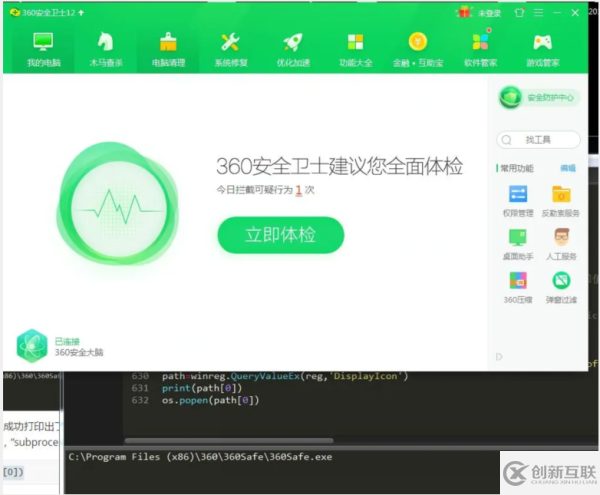Launch 360压缩 compression tool
Image resolution: width=600 pixels, height=495 pixels.
coord(518,288)
